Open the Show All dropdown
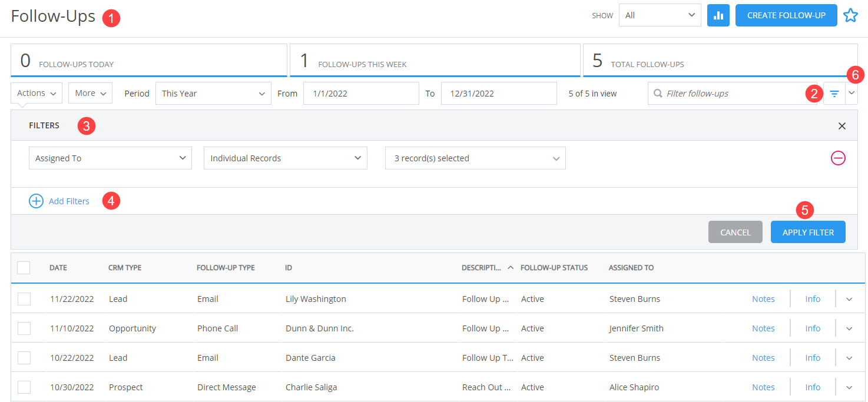Screen dimensions: 868x402 click(660, 15)
